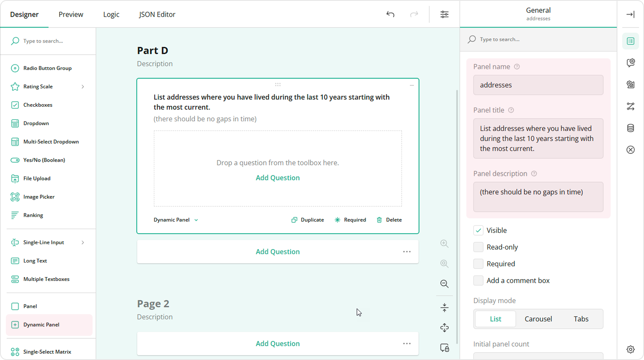Switch display mode to Carousel
The height and width of the screenshot is (360, 644).
[538, 319]
